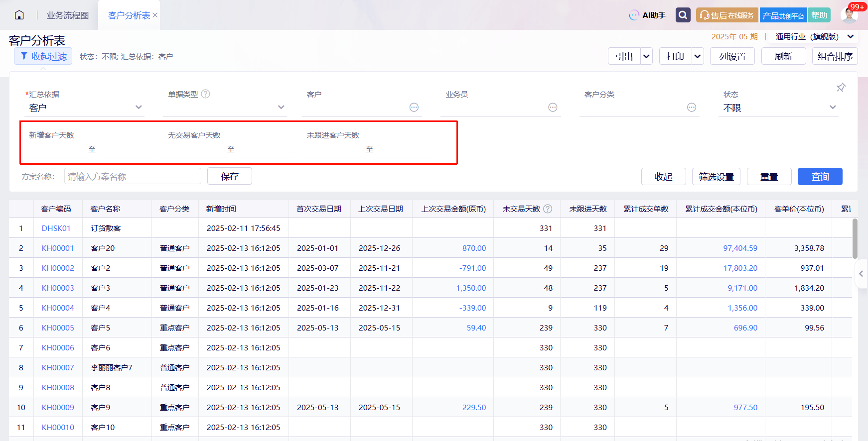Expand the 状态 dropdown
The image size is (868, 441).
[x=833, y=108]
